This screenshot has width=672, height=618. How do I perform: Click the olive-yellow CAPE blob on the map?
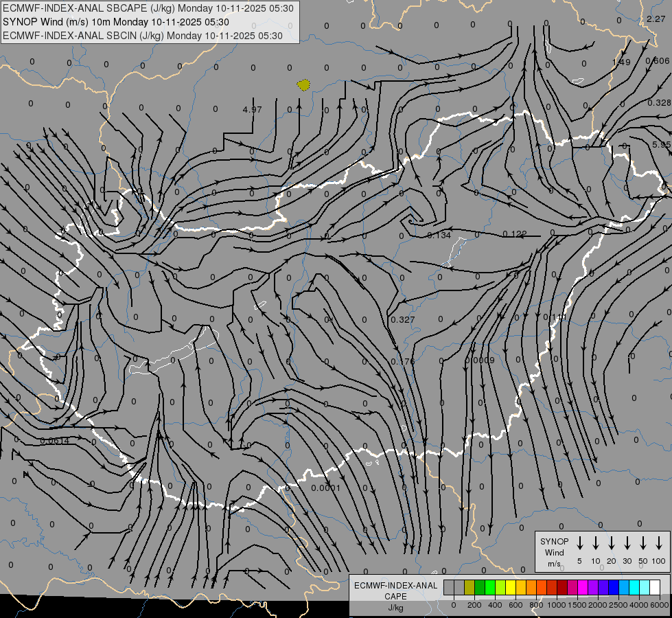tap(303, 85)
